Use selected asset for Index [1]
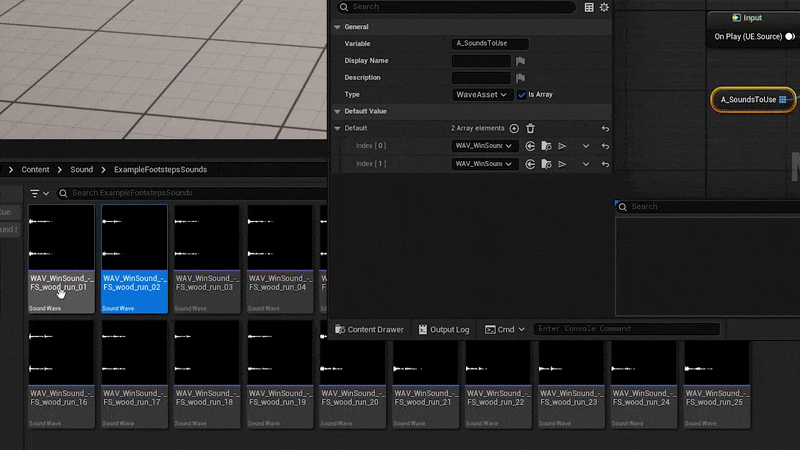The width and height of the screenshot is (800, 450). tap(530, 164)
